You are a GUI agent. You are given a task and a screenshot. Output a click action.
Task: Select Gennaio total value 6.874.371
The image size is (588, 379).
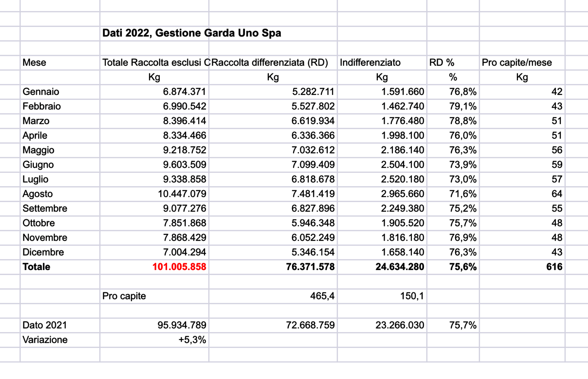(x=185, y=92)
